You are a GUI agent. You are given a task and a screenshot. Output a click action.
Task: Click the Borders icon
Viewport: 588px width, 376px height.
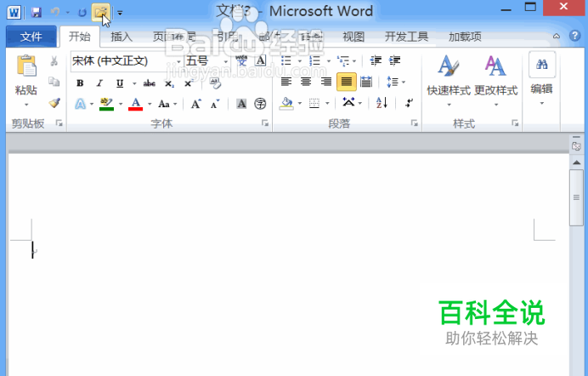tap(314, 103)
